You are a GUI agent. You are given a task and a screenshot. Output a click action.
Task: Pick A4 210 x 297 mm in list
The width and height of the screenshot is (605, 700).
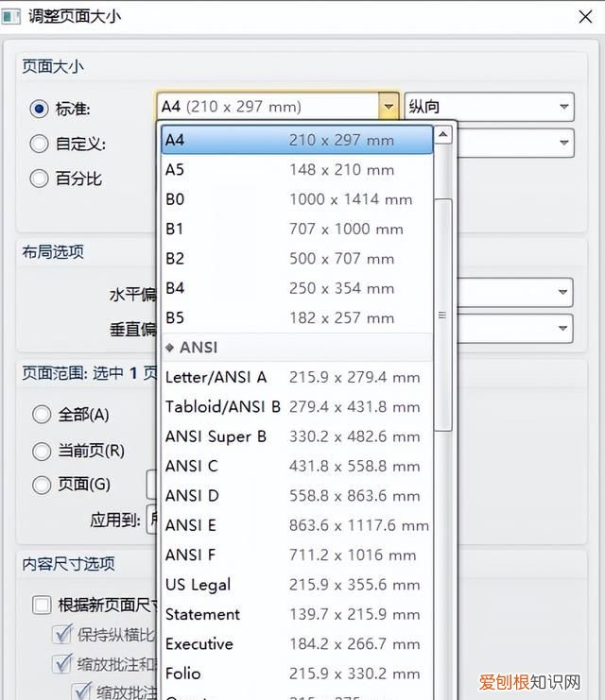point(297,140)
